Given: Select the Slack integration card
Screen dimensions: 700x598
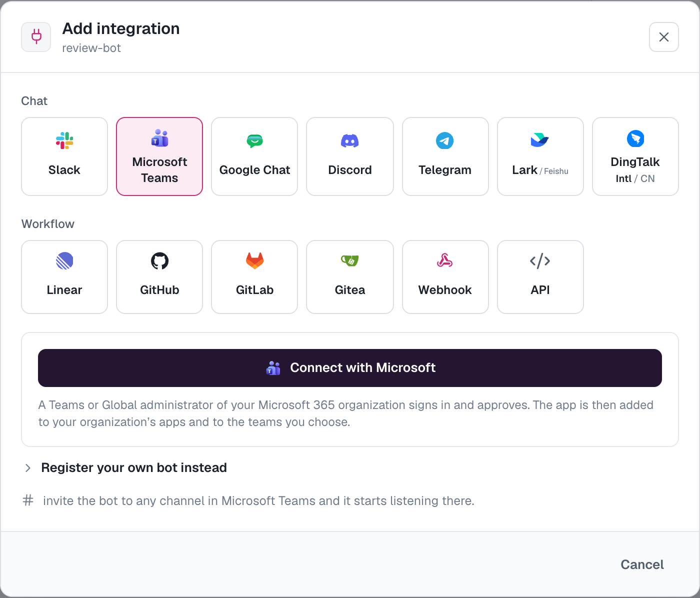Looking at the screenshot, I should pos(64,156).
